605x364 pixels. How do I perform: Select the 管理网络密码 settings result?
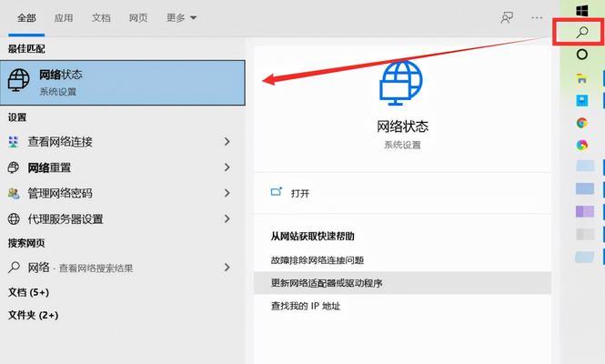[122, 193]
